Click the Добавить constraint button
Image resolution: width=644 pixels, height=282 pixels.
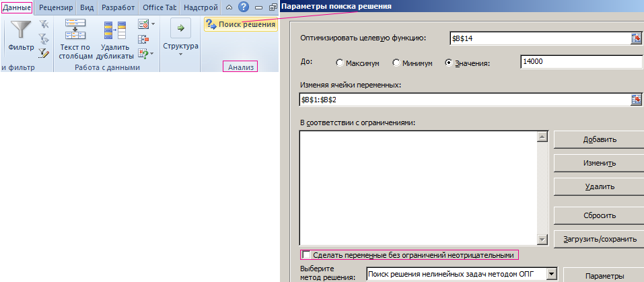(600, 139)
